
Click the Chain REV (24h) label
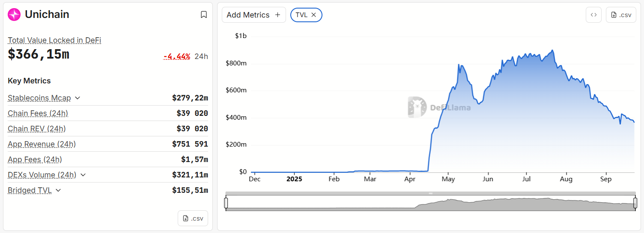36,129
